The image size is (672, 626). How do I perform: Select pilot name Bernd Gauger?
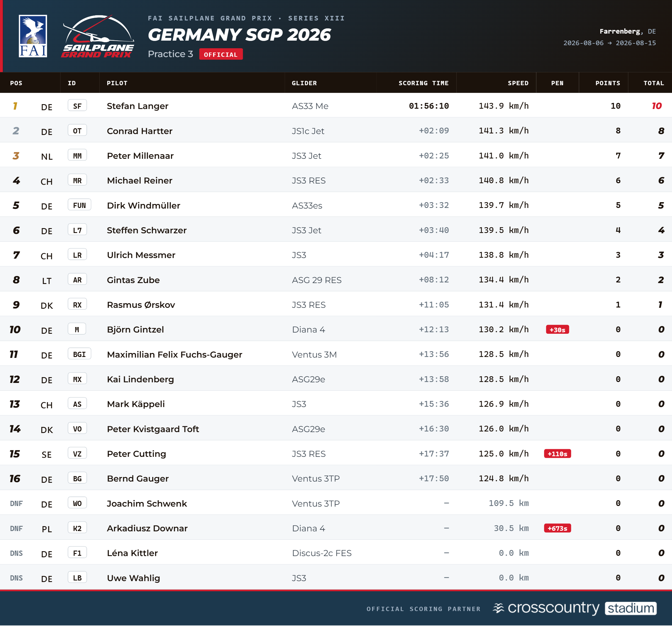click(x=137, y=479)
